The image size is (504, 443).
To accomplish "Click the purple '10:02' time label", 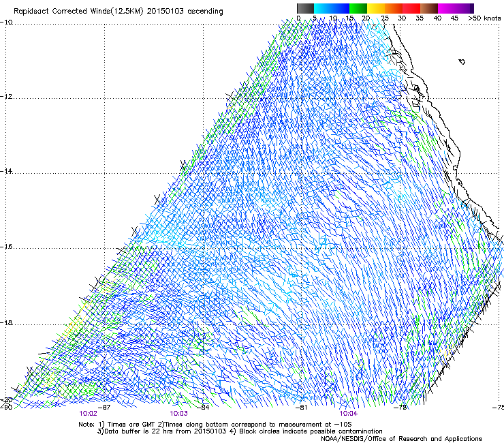I will coord(88,414).
